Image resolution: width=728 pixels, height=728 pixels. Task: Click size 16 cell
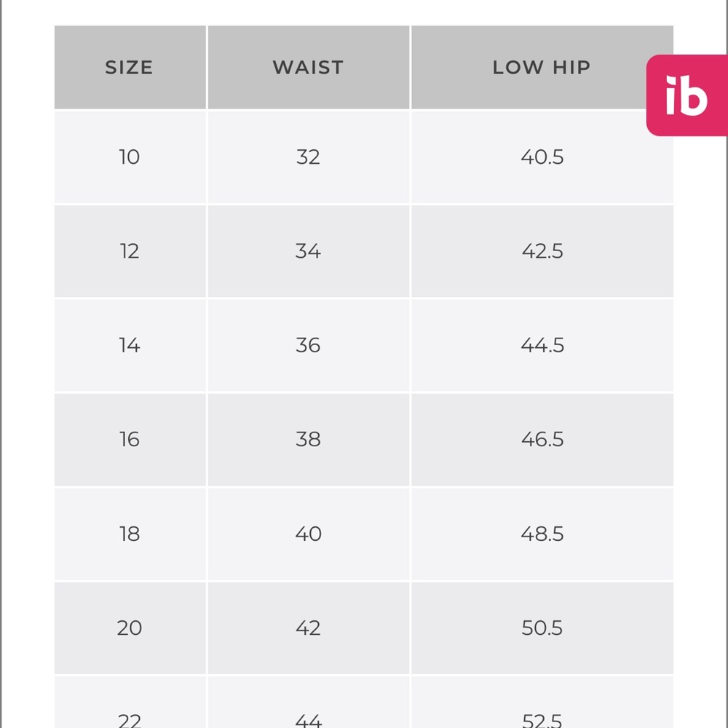coord(130,440)
